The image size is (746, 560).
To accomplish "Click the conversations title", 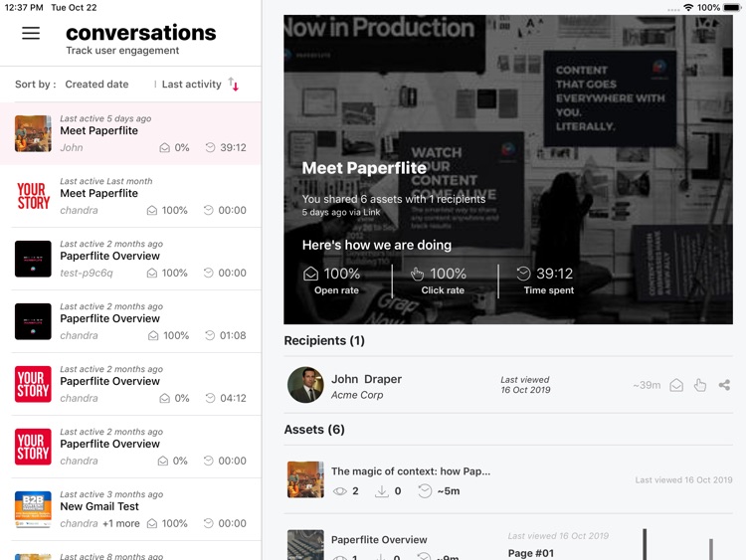I will click(x=141, y=33).
